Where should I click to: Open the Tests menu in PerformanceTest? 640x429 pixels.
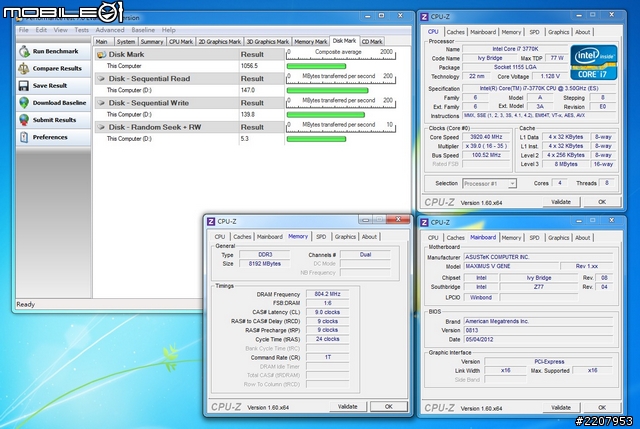82,30
